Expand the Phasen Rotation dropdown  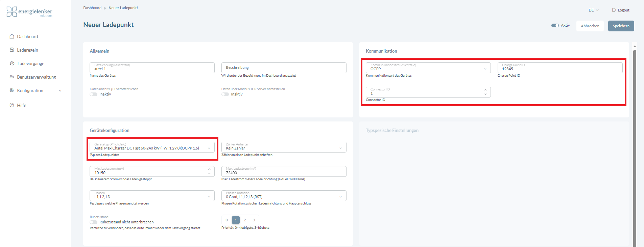(284, 196)
